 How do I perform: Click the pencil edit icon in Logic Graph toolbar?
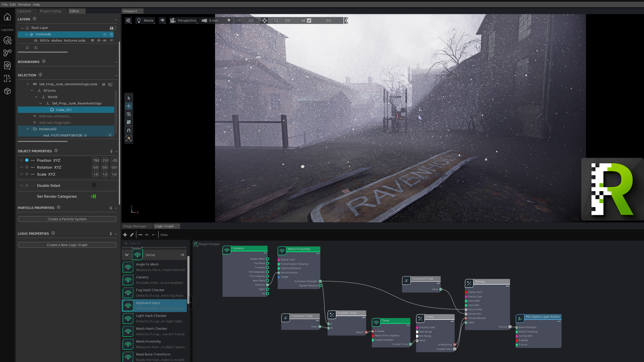[132, 235]
